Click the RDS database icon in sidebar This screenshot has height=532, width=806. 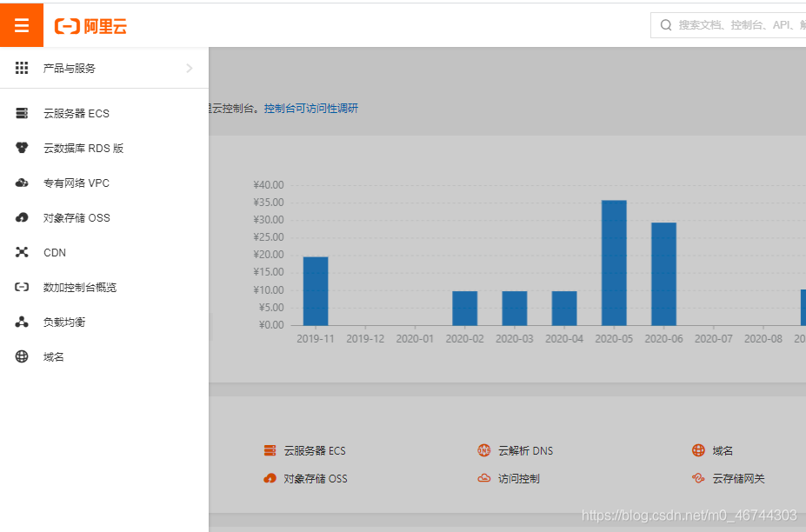[22, 148]
